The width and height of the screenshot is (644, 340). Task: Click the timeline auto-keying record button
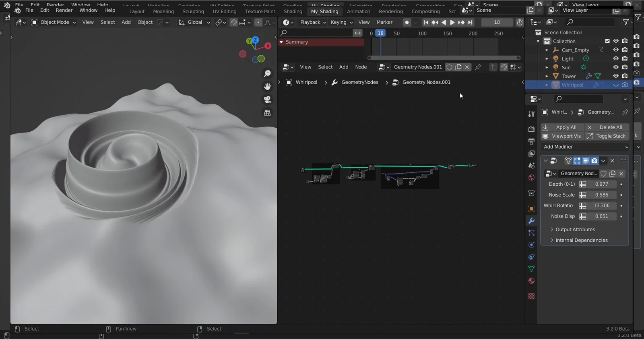tap(407, 23)
